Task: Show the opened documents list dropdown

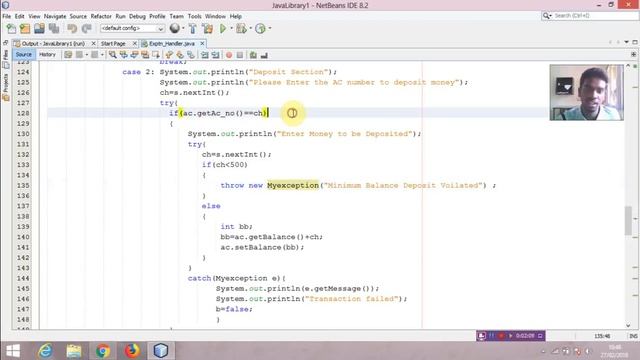Action: point(627,42)
